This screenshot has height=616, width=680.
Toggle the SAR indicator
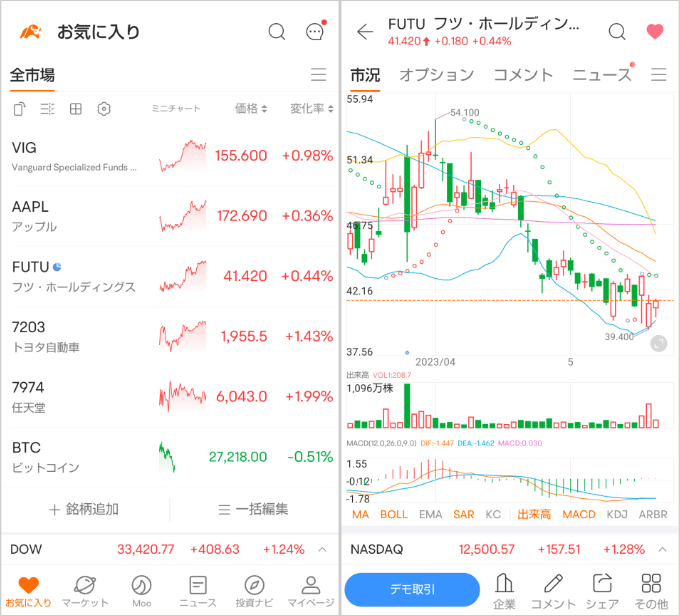[x=464, y=514]
